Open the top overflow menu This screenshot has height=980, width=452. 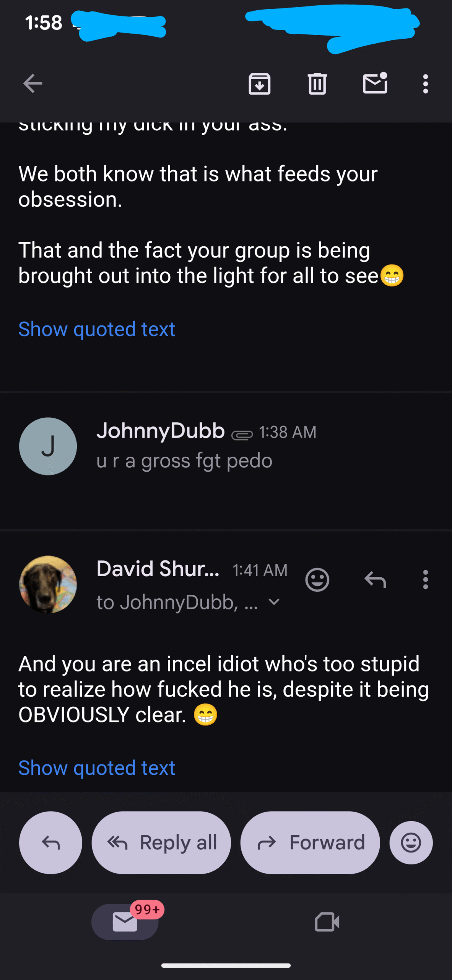point(425,83)
